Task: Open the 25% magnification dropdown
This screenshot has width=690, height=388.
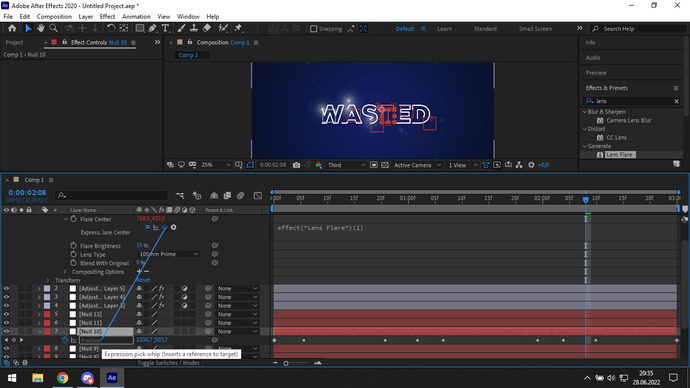Action: (215, 165)
